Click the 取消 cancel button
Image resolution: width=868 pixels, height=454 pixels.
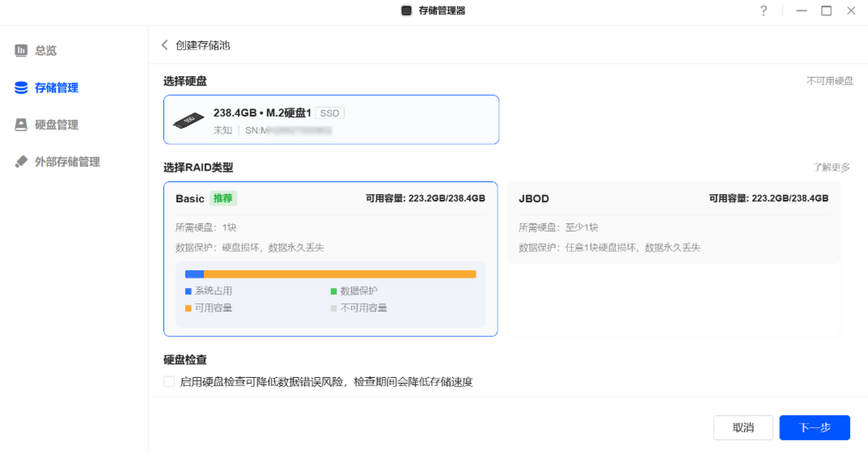point(743,427)
